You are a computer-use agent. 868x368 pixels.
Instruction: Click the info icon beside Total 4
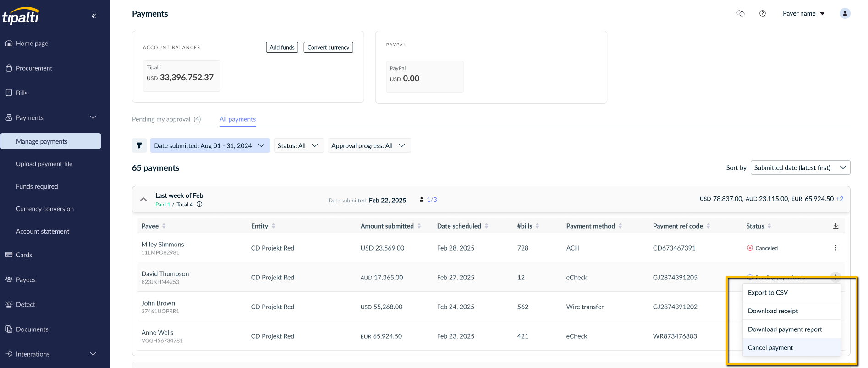pyautogui.click(x=199, y=205)
